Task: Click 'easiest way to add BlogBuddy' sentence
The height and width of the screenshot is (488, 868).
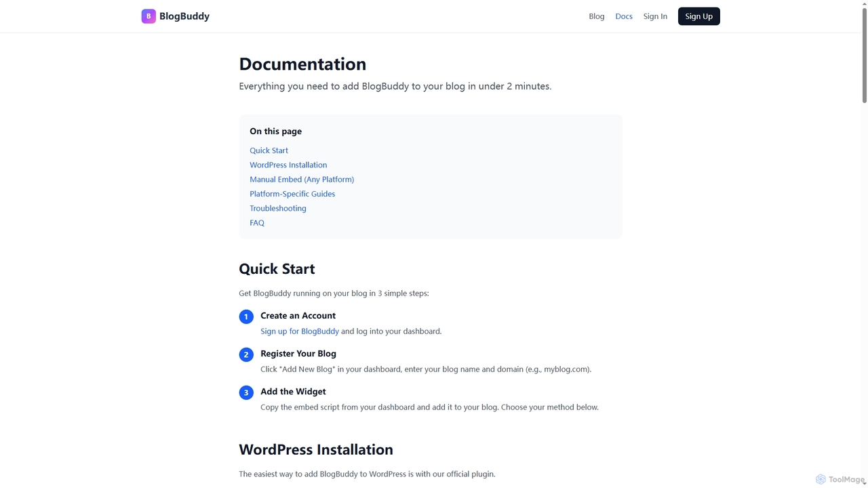Action: 367,474
